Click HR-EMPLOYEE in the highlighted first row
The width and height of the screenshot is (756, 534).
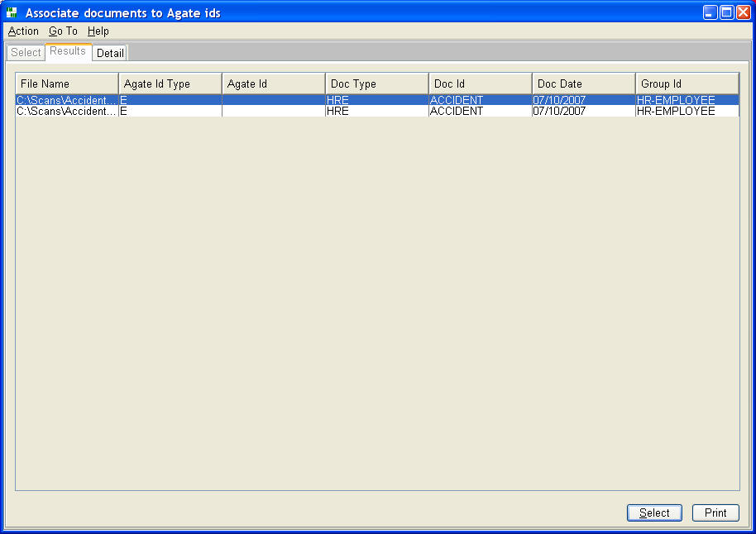pyautogui.click(x=676, y=100)
